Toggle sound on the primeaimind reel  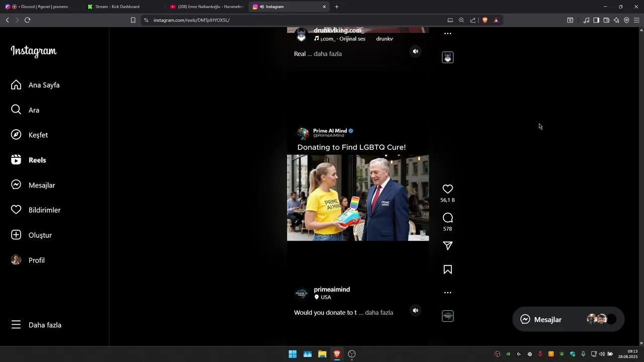pyautogui.click(x=416, y=310)
